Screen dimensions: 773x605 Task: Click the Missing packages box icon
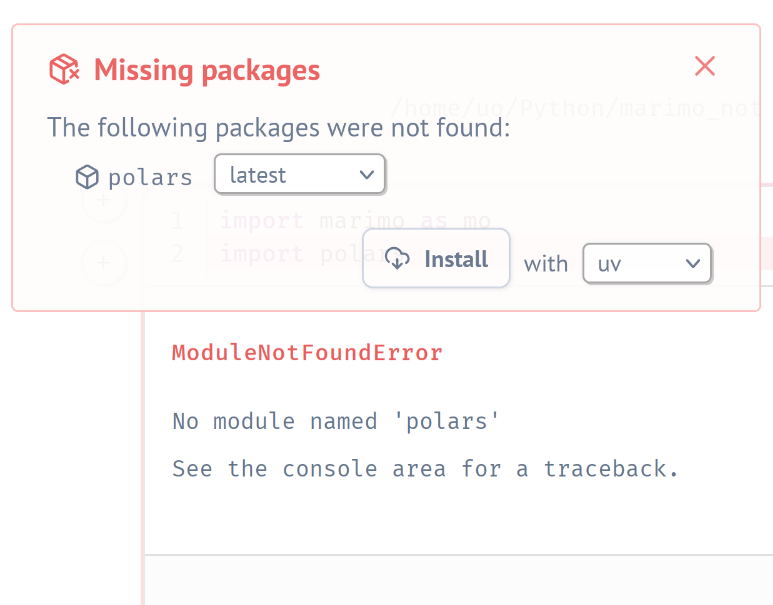(x=64, y=70)
